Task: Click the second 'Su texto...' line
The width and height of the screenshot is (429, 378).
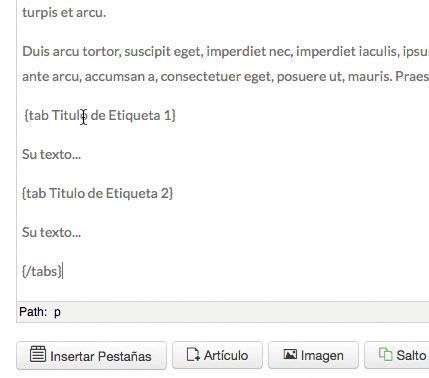Action: tap(51, 232)
